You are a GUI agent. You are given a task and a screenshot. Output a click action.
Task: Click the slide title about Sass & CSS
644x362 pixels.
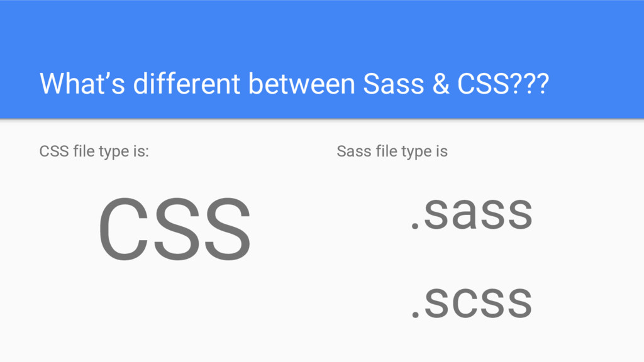[x=294, y=84]
